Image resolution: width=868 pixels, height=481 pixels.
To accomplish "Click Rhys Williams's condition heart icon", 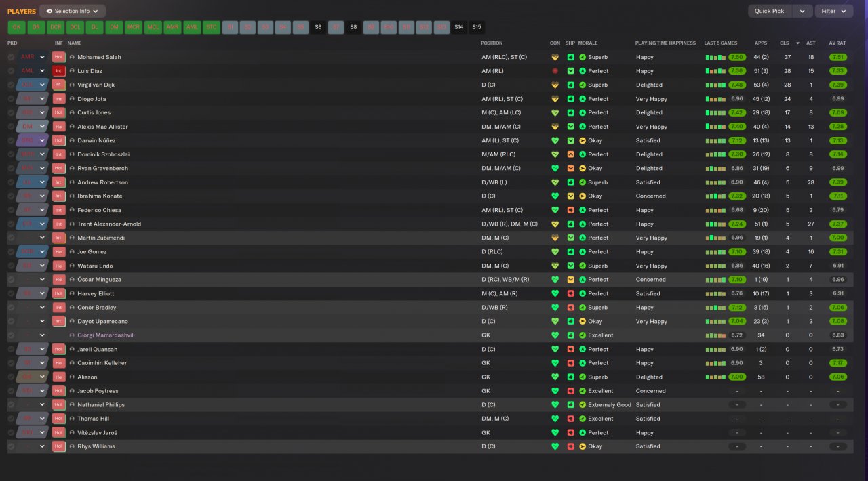I will click(555, 446).
